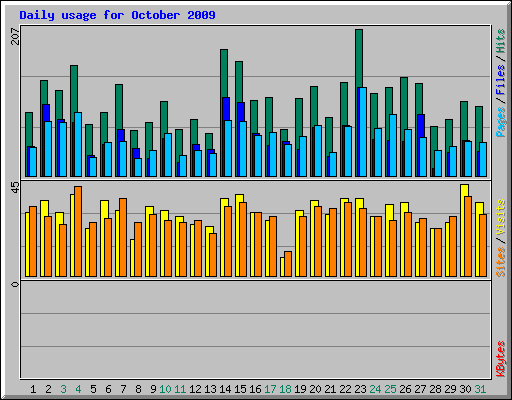The image size is (512, 400).
Task: Click day 2 on the x-axis
Action: 48,389
